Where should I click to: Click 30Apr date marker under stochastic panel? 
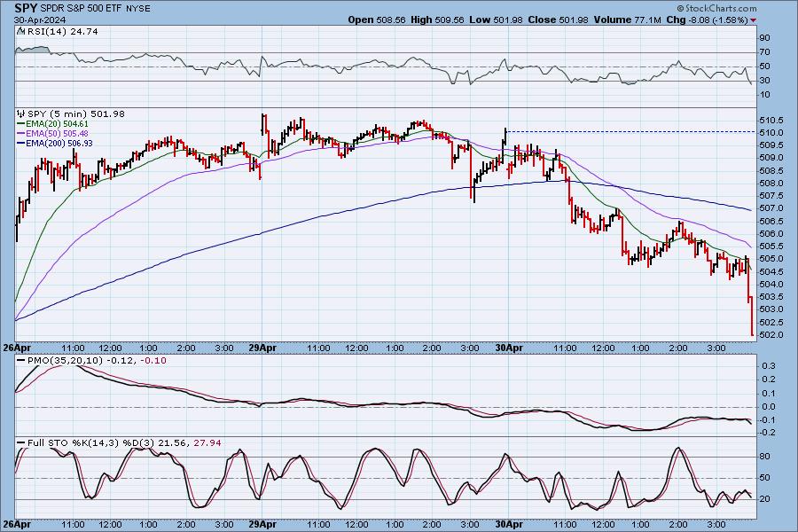tap(510, 524)
